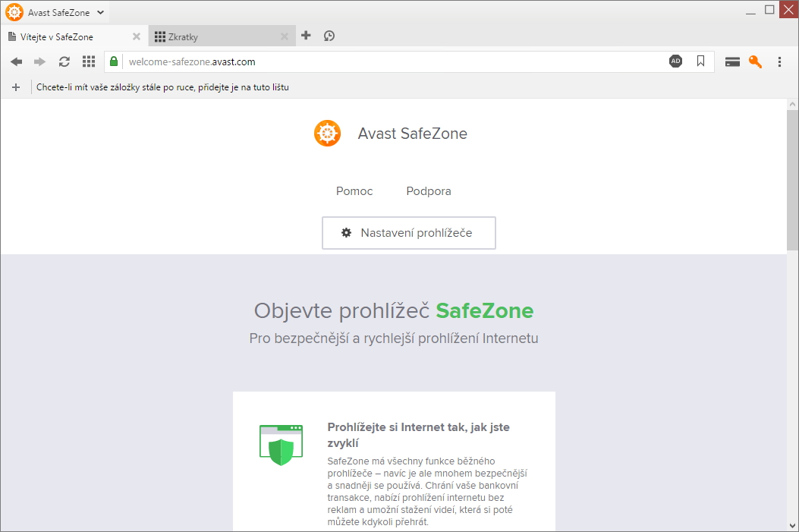Screen dimensions: 799x532
Task: Open the three-dot browser menu
Action: click(x=779, y=62)
